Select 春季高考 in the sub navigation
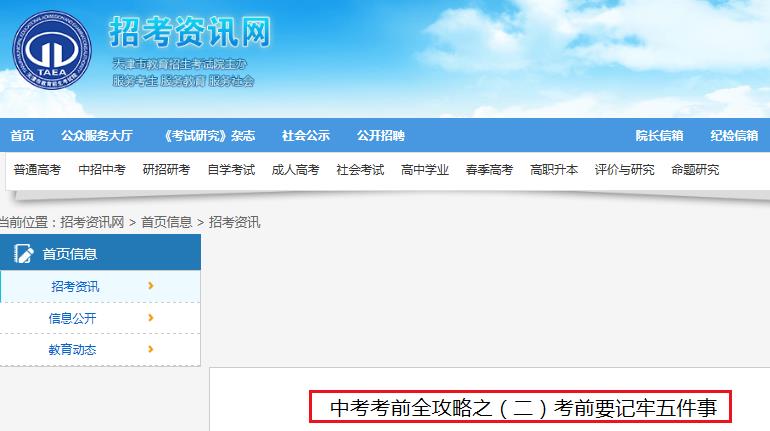 click(x=490, y=170)
